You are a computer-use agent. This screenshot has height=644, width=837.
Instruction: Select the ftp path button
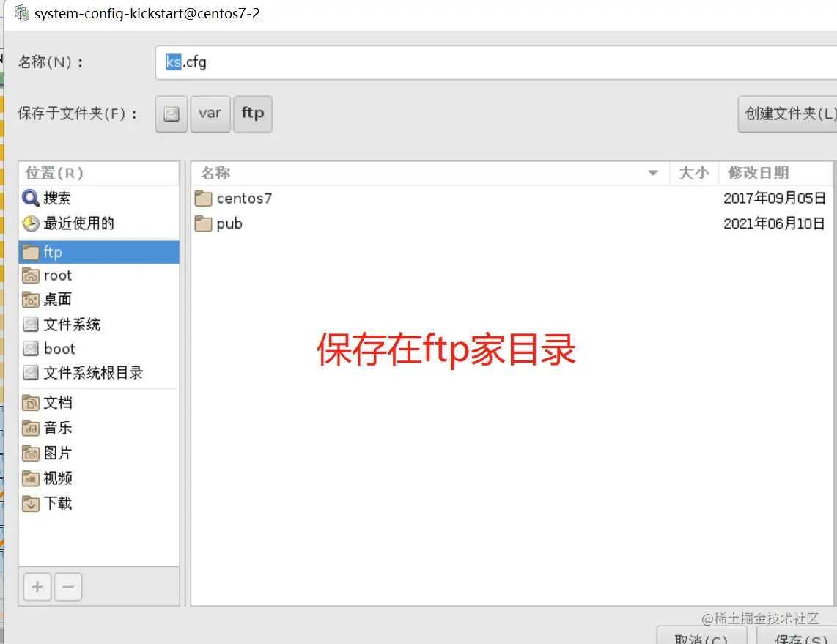[253, 114]
